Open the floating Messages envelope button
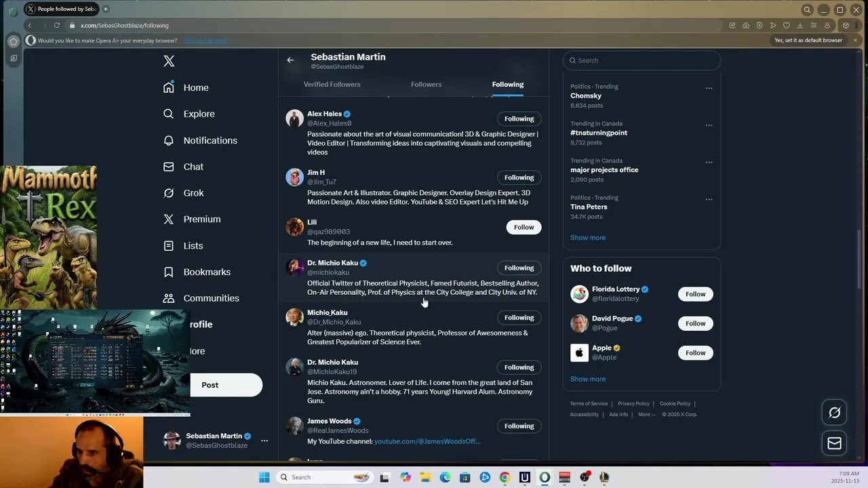The width and height of the screenshot is (868, 488). pyautogui.click(x=835, y=443)
